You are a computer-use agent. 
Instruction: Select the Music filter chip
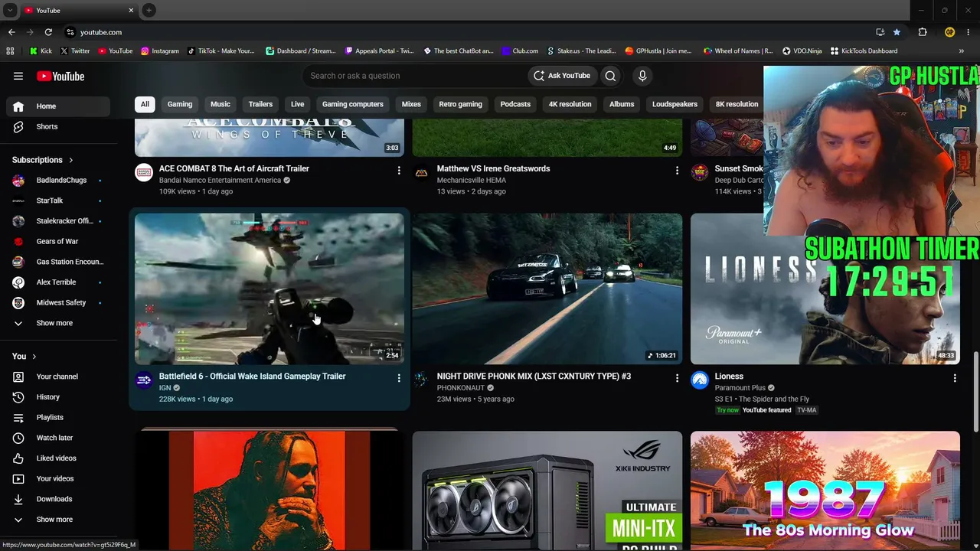click(220, 104)
